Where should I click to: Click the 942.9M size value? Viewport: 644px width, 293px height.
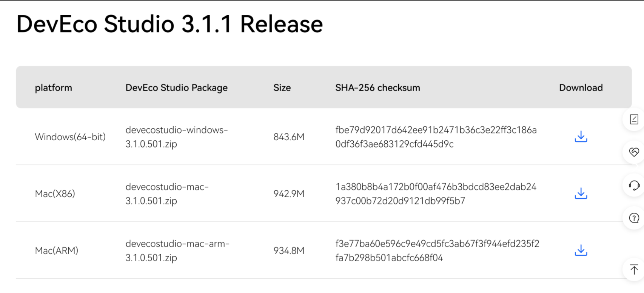click(x=289, y=194)
